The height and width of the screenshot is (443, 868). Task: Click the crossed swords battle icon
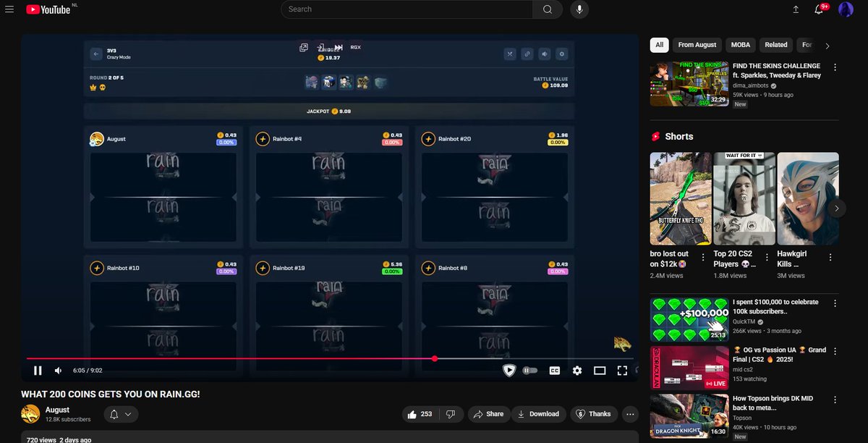pyautogui.click(x=509, y=54)
